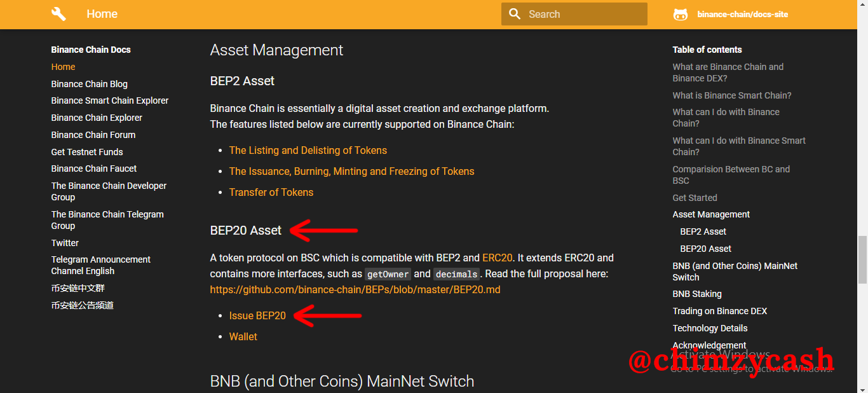Open Telegram Announcement Channel English link
868x393 pixels.
coord(101,265)
